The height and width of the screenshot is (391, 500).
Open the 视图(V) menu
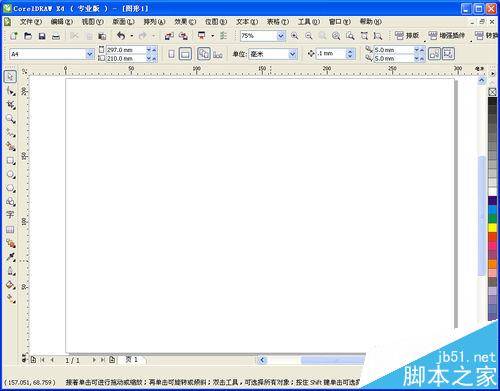[93, 22]
